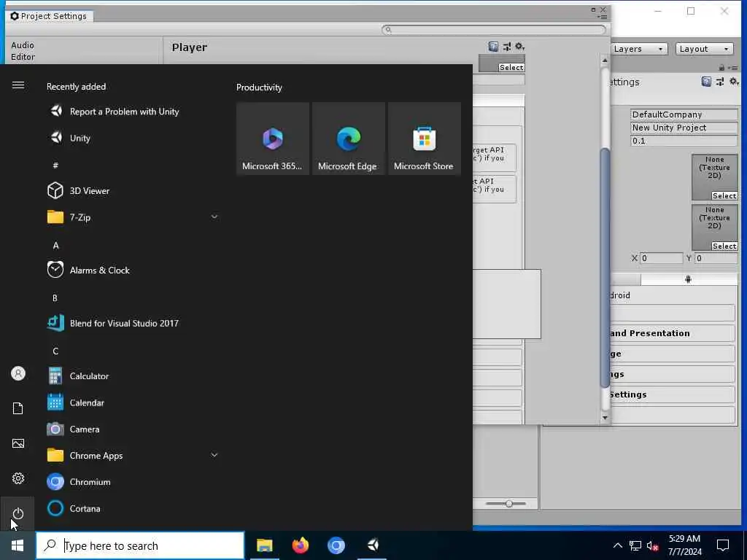Select Audio in Project Settings list
This screenshot has width=747, height=560.
click(x=23, y=45)
